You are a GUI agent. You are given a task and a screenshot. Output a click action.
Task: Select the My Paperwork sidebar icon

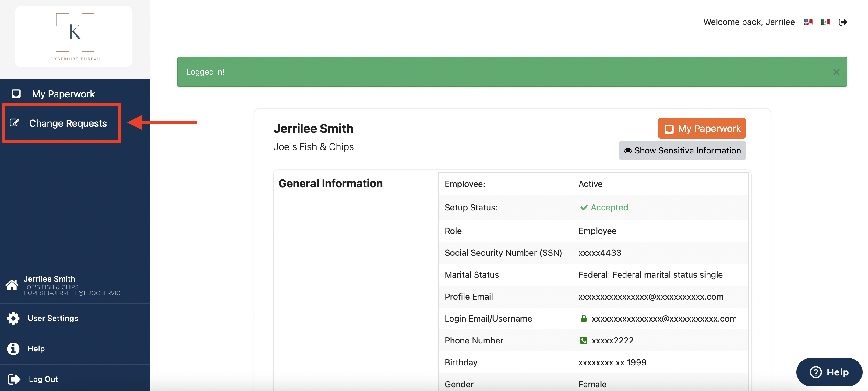coord(16,94)
